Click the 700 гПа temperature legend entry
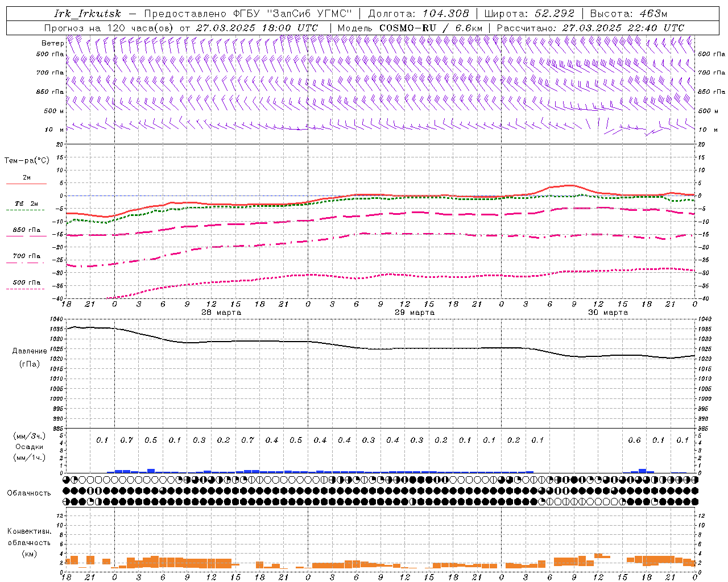Image resolution: width=728 pixels, height=582 pixels. (x=26, y=256)
